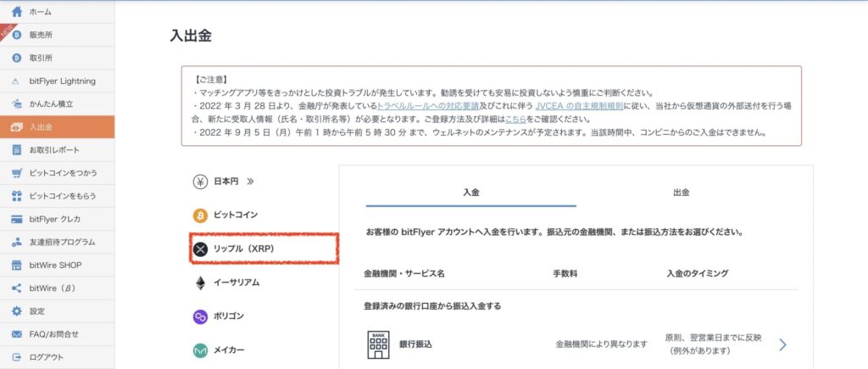Click the bank building icon for 銀行振込

point(378,344)
